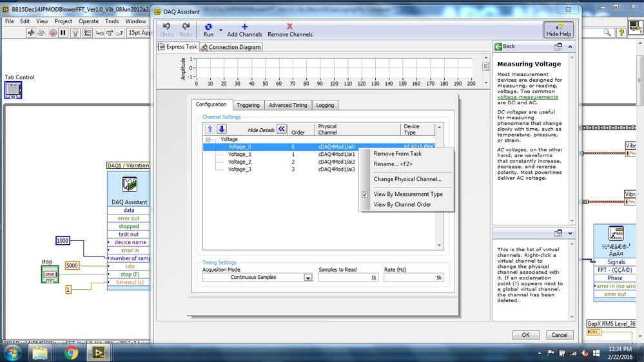The height and width of the screenshot is (362, 644).
Task: Click the Add Channels plus icon
Action: click(244, 26)
